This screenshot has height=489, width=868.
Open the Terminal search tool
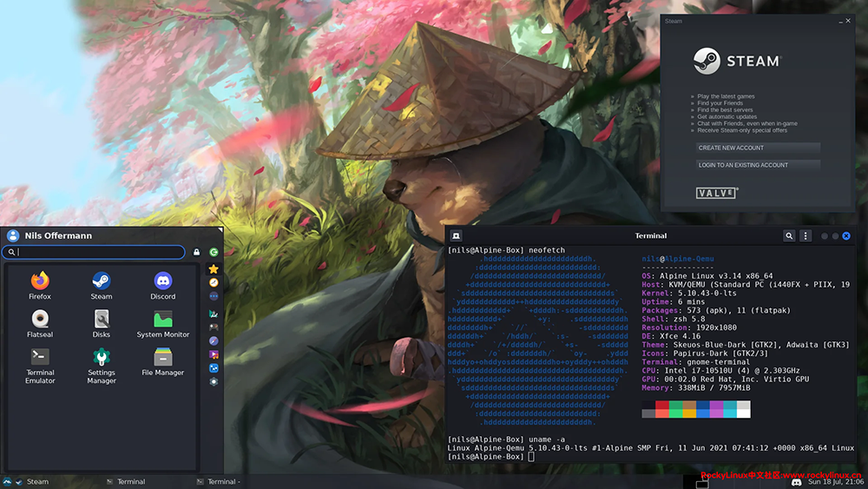789,235
